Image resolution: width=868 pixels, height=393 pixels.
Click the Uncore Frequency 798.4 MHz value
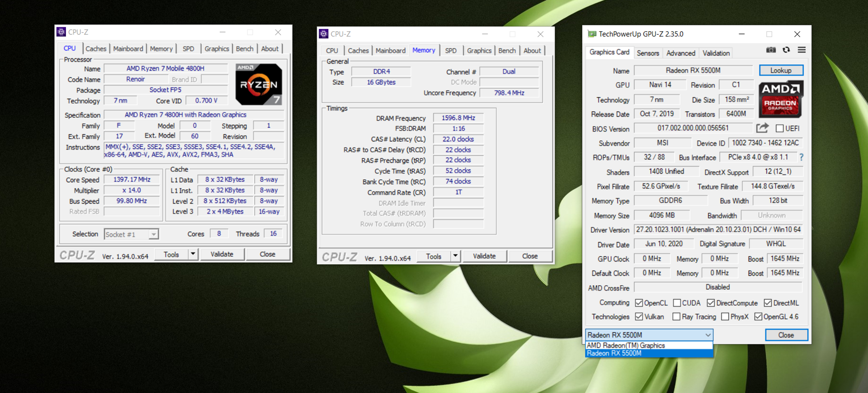pos(509,93)
